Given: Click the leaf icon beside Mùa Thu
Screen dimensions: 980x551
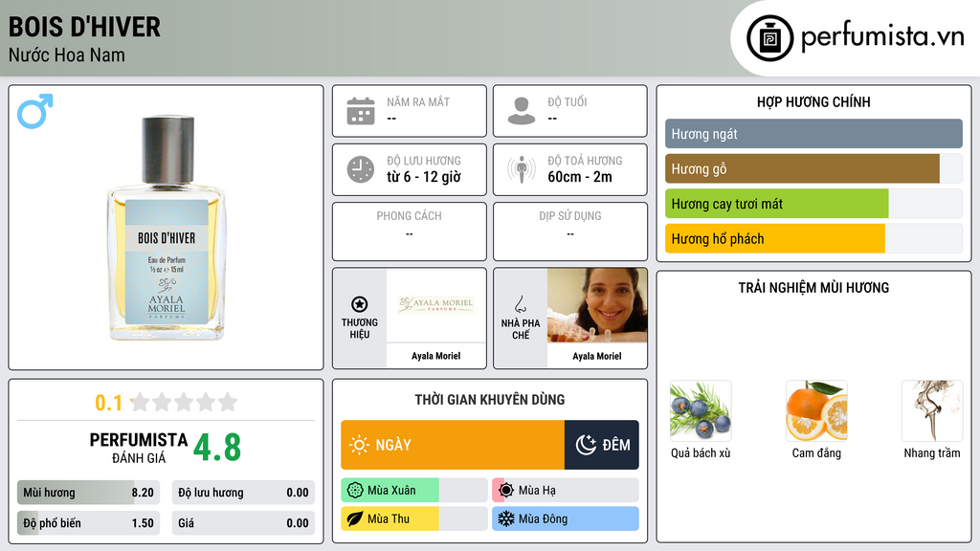Looking at the screenshot, I should pos(355,518).
